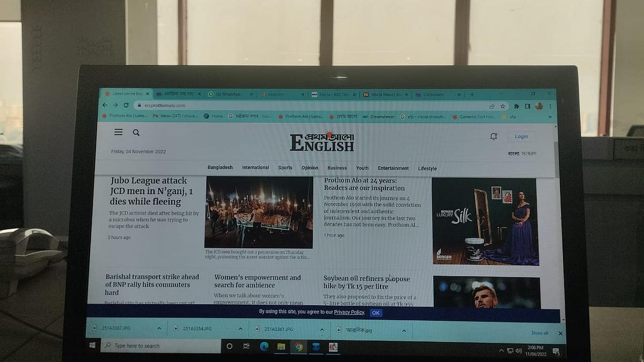Bookmark this page with the star icon
The image size is (644, 362).
click(x=503, y=106)
